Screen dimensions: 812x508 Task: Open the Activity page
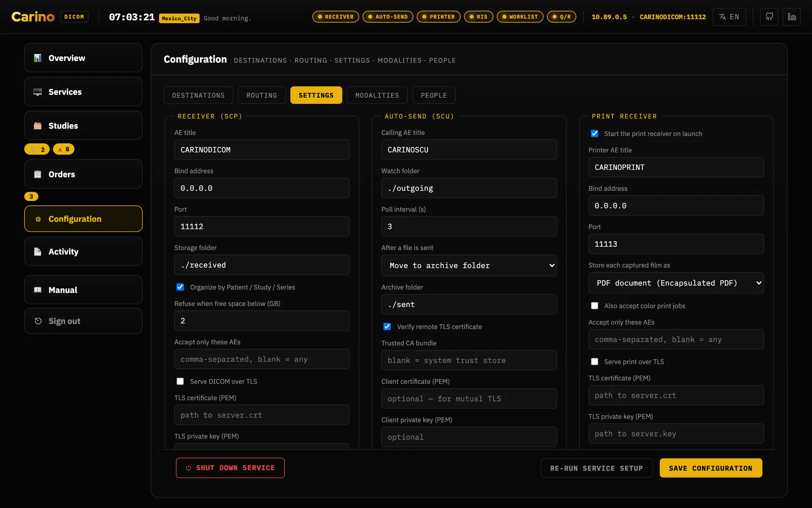[83, 251]
